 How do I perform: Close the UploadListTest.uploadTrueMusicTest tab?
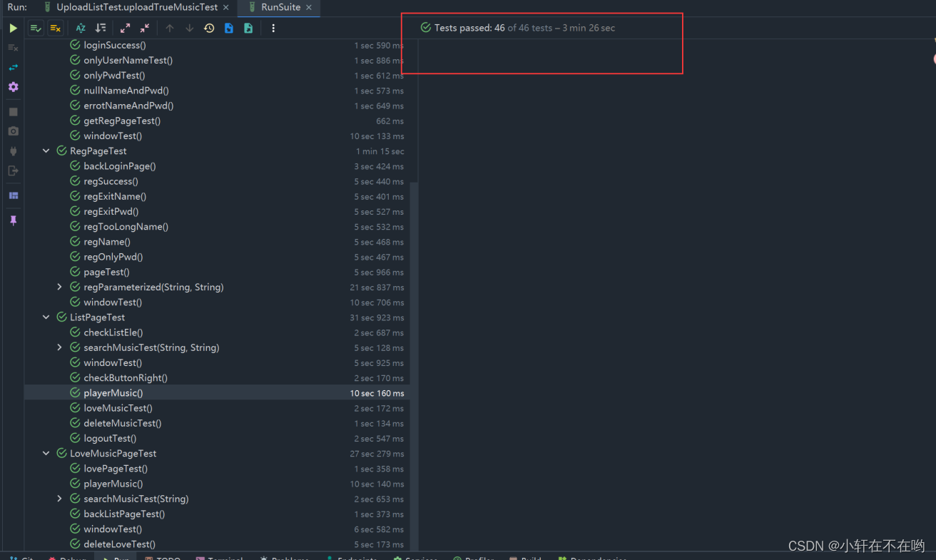point(225,7)
